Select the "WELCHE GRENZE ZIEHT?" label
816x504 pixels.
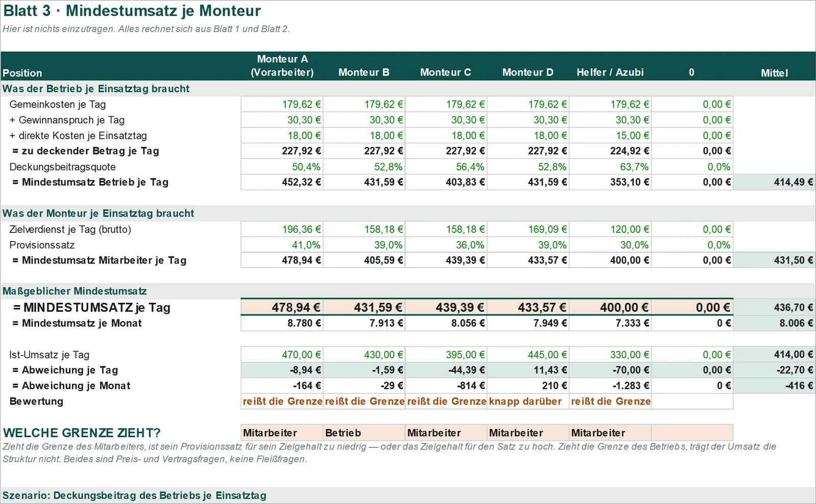click(x=82, y=433)
